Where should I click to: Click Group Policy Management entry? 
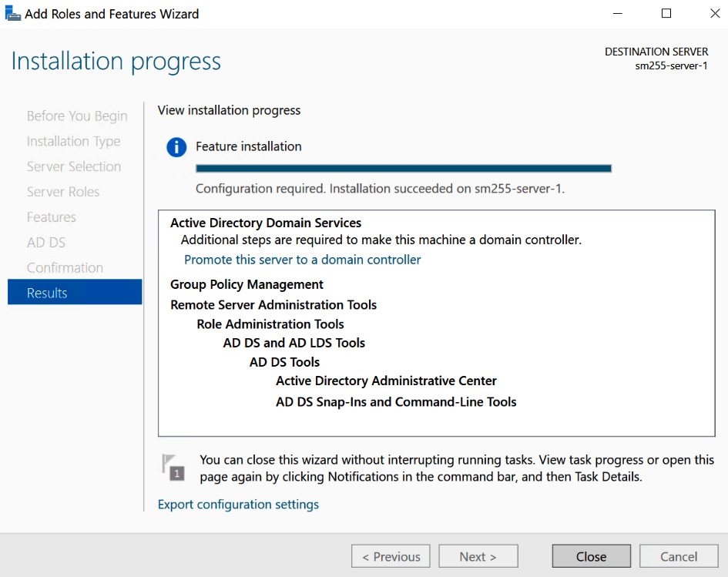[247, 284]
